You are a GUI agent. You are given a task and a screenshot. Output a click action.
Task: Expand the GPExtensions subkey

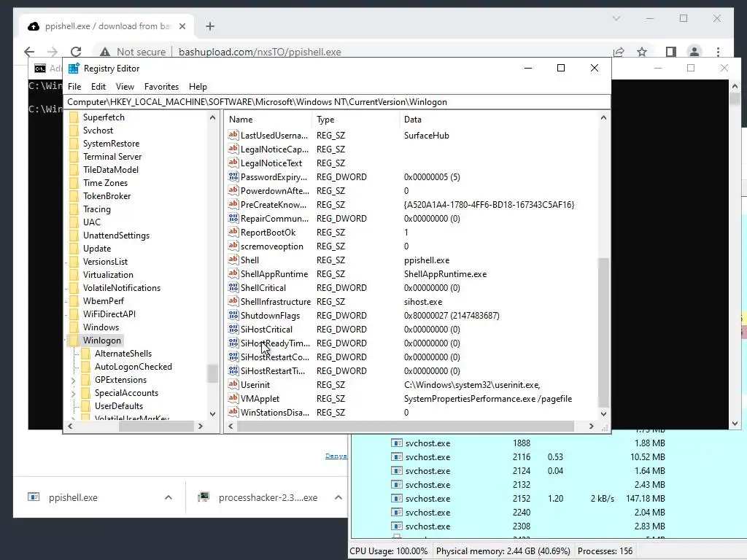tap(73, 381)
